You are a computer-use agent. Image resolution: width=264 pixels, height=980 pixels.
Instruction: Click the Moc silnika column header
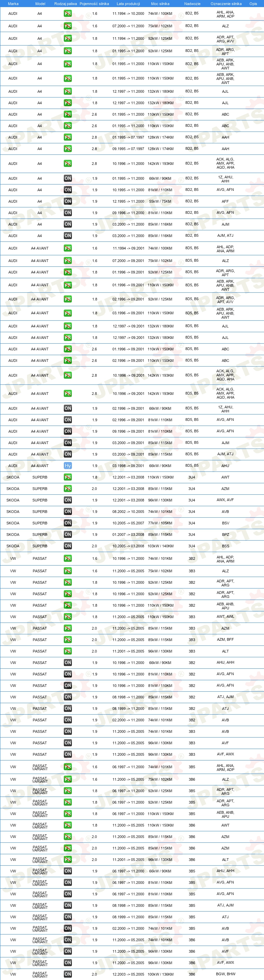click(x=160, y=4)
